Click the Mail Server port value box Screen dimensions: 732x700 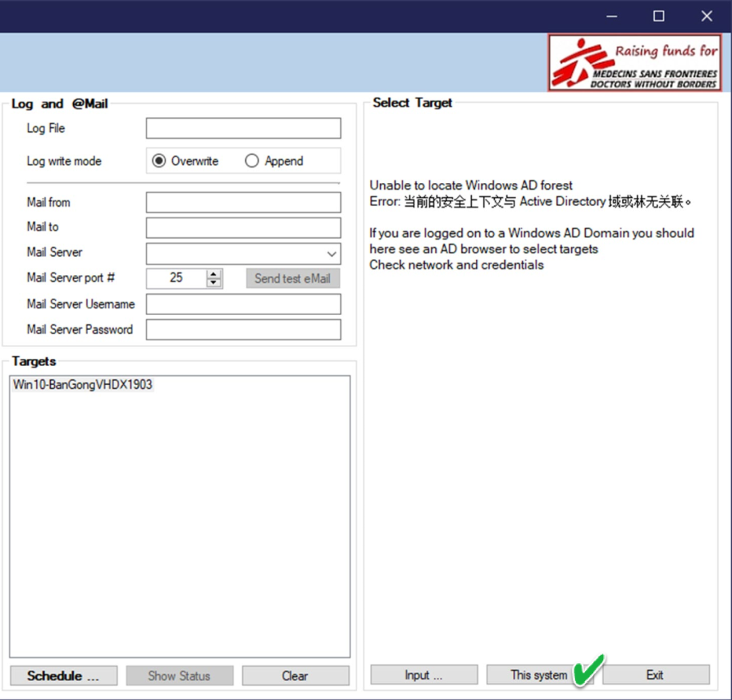coord(176,278)
